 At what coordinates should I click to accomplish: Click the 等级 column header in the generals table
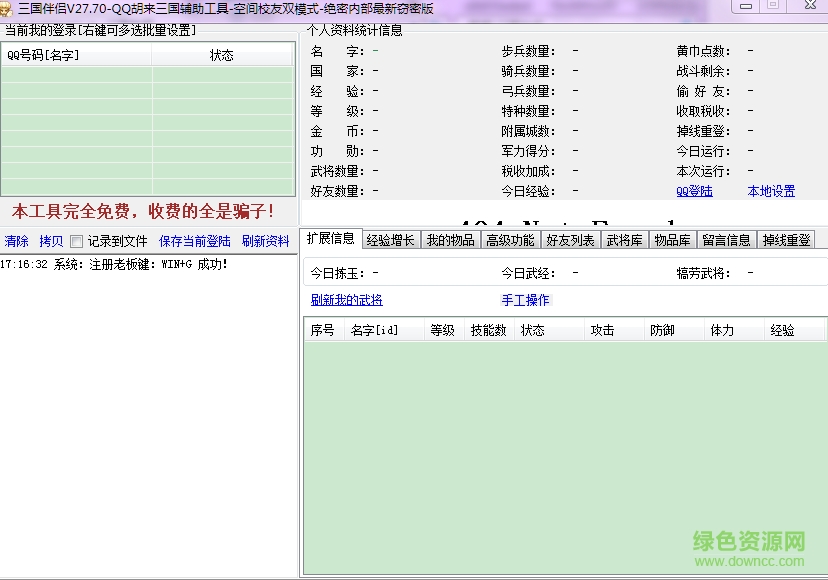pyautogui.click(x=442, y=330)
